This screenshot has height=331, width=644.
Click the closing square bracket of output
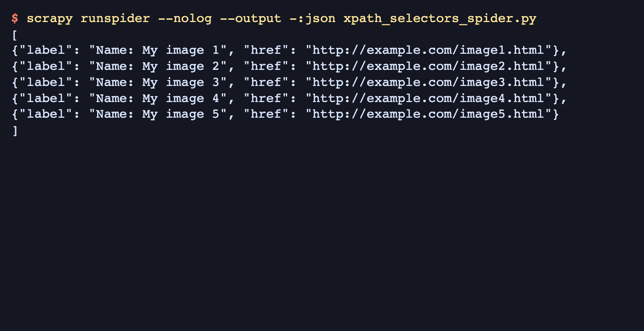click(x=15, y=131)
